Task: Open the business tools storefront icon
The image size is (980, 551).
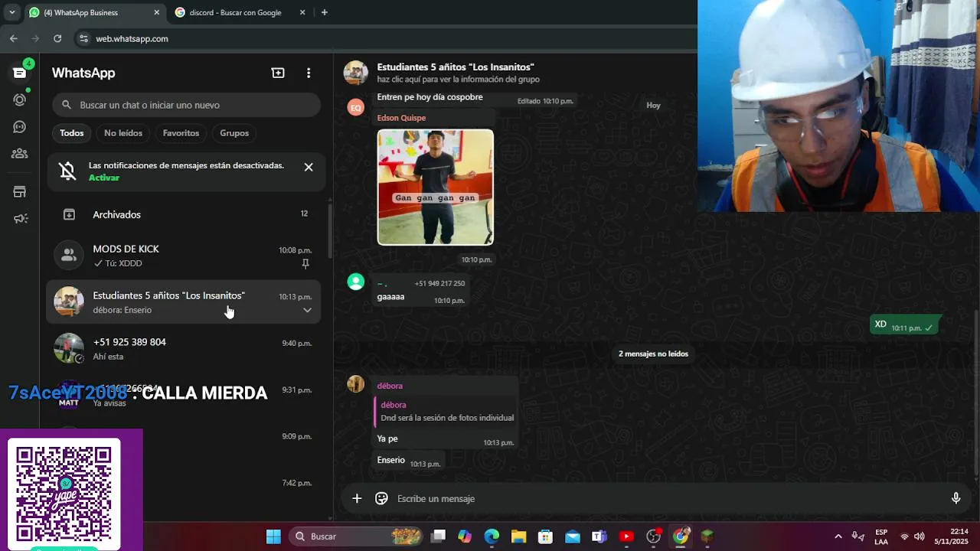Action: click(x=20, y=192)
